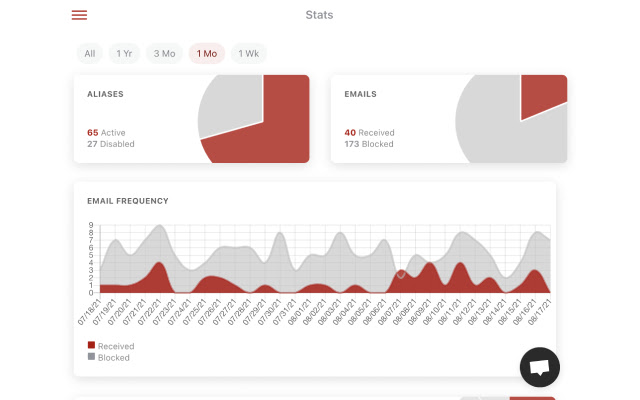Viewport: 640px width, 400px height.
Task: Open the chat bubble support icon
Action: pos(540,367)
